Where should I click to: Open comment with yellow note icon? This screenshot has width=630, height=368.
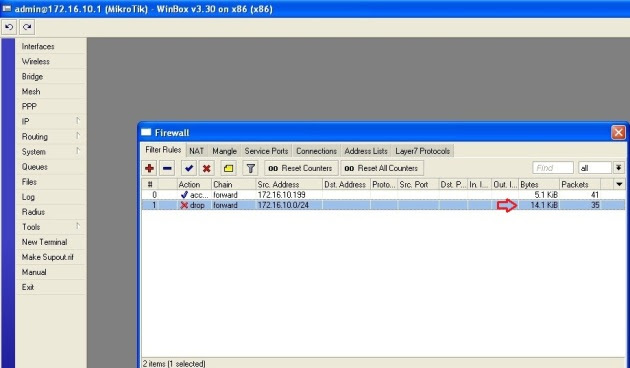point(228,168)
